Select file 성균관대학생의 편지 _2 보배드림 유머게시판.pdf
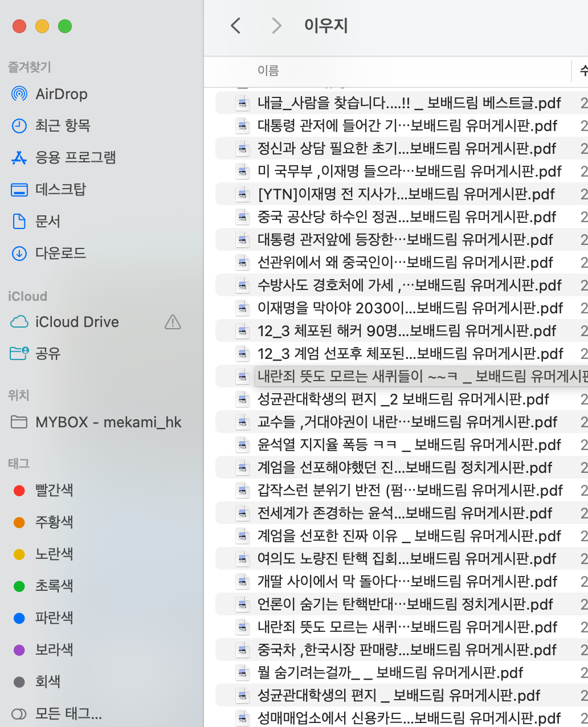The image size is (588, 727). [x=403, y=399]
